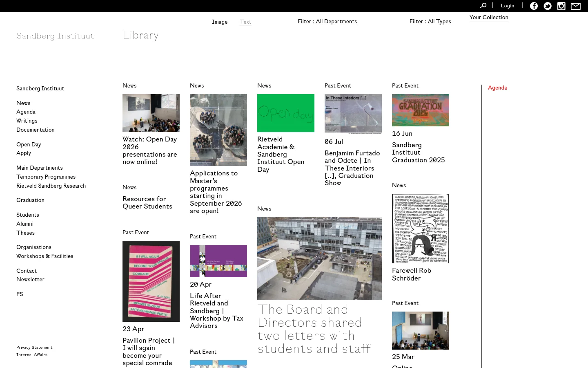588x368 pixels.
Task: Open the 'In These Interiors' poster thumbnail
Action: pos(353,114)
